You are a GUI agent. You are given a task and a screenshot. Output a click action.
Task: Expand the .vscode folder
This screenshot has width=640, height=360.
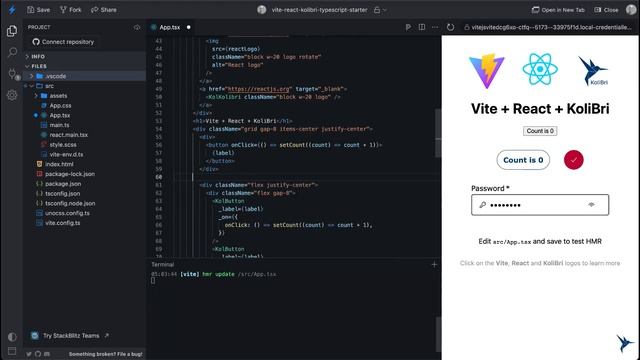coord(84,76)
